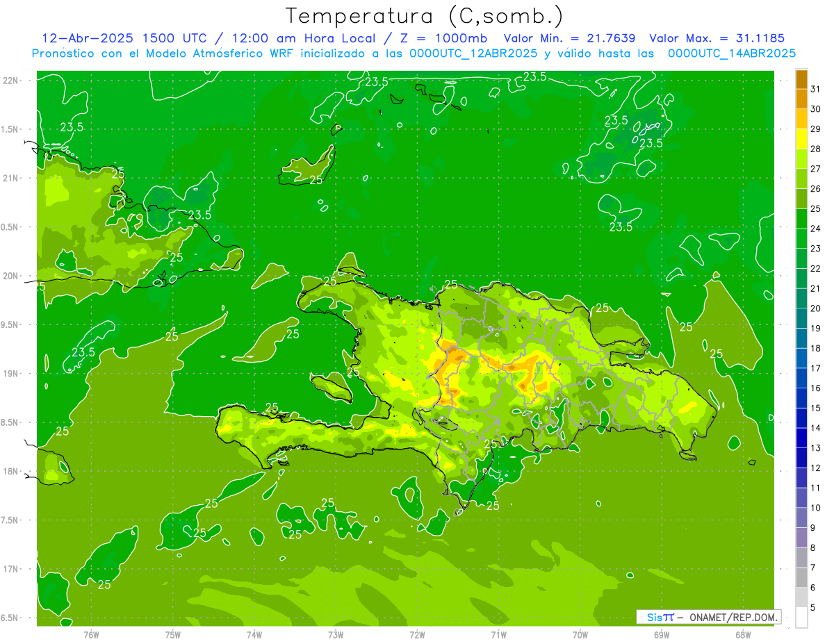
Task: Click the longitude label "76W"
Action: [91, 635]
